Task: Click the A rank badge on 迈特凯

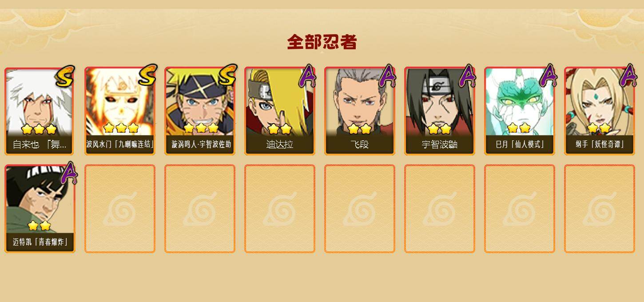Action: (x=69, y=173)
